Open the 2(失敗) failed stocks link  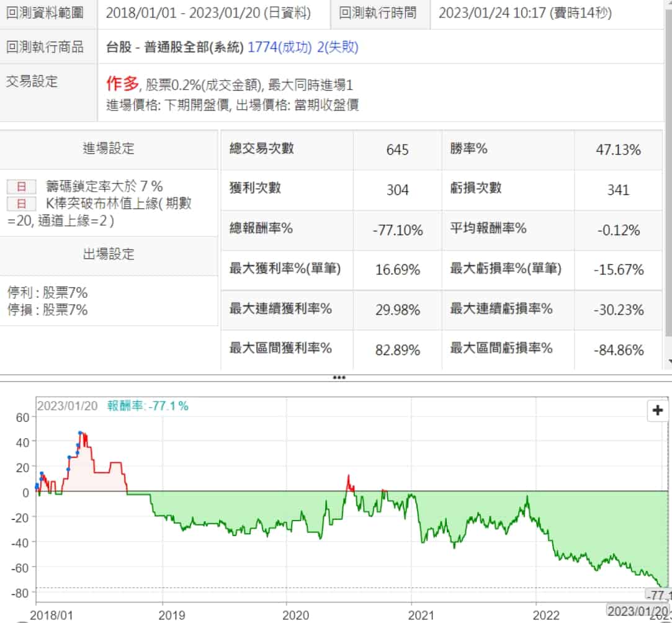tap(338, 47)
